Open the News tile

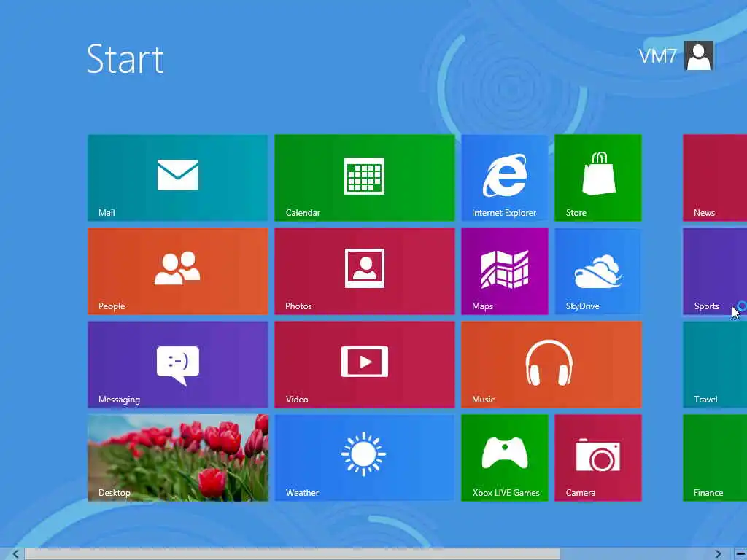click(x=715, y=178)
